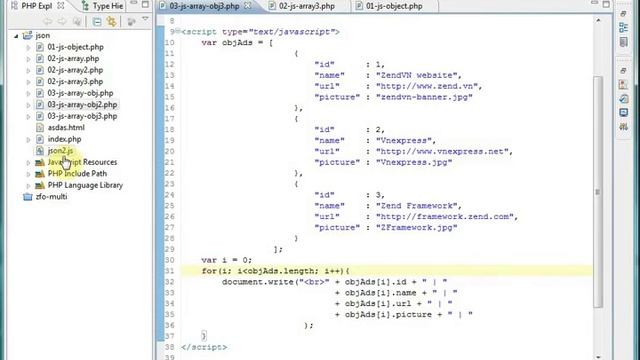Click the Up-one-level icon in PHP Explorer toolbar
The height and width of the screenshot is (360, 640).
coord(76,22)
